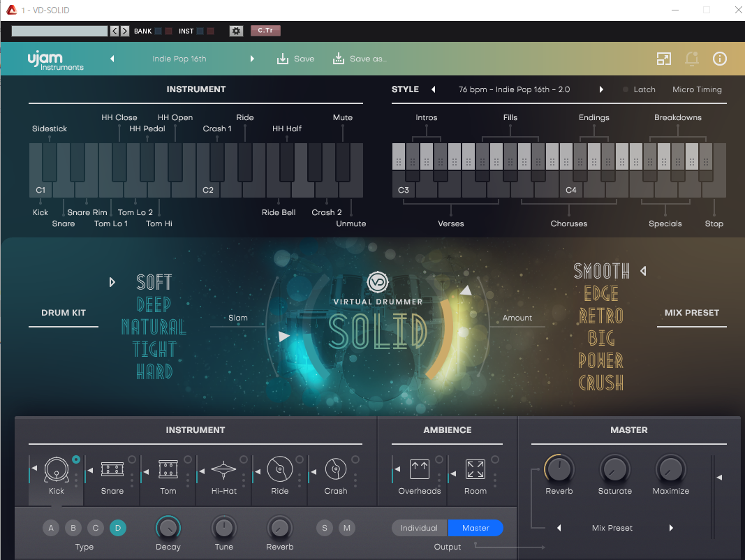Enable the Latch option
This screenshot has height=560, width=745.
(639, 89)
